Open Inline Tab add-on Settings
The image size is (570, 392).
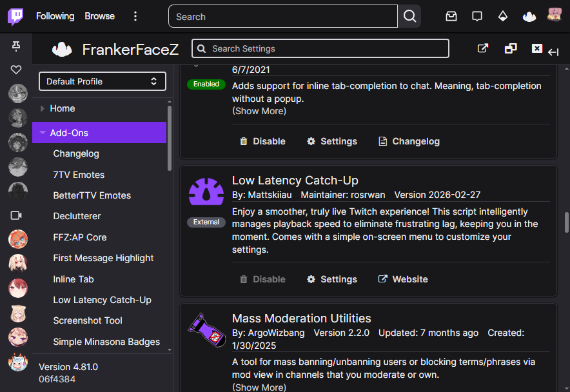(x=332, y=141)
